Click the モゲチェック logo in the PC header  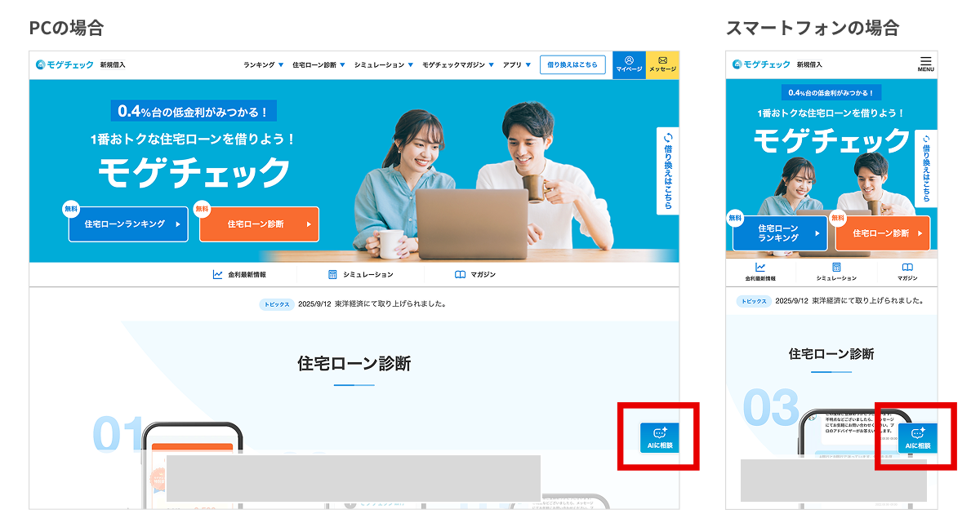point(63,64)
